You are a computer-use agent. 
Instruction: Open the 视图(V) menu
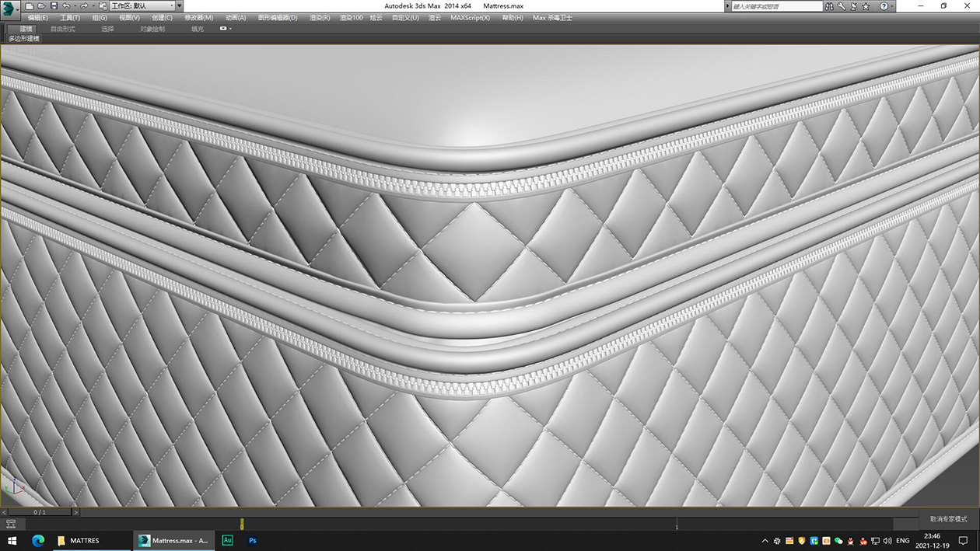point(129,18)
